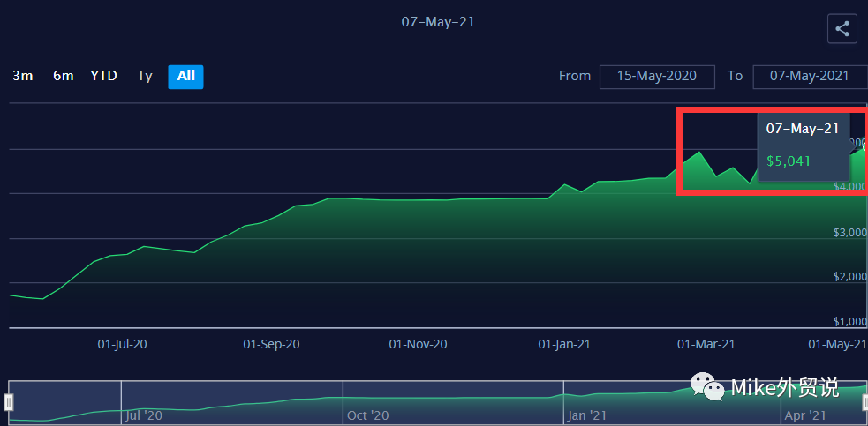The height and width of the screenshot is (426, 868).
Task: Click the 01-Mar-21 axis label
Action: 706,344
